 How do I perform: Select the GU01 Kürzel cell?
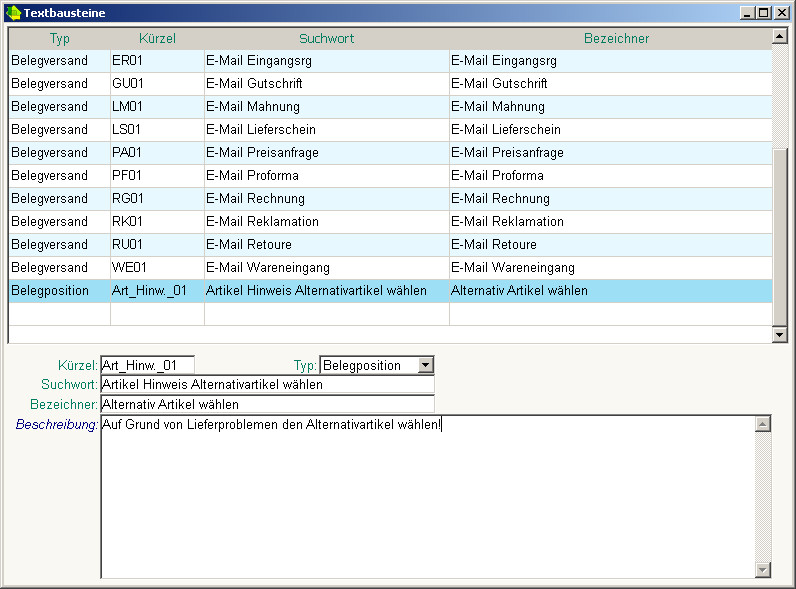pos(157,83)
